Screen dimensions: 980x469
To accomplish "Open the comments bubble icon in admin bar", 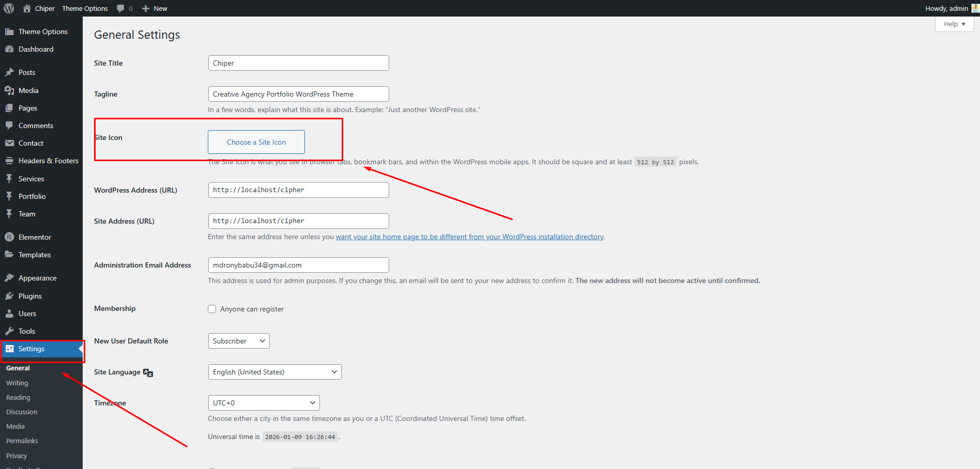I will click(x=120, y=8).
